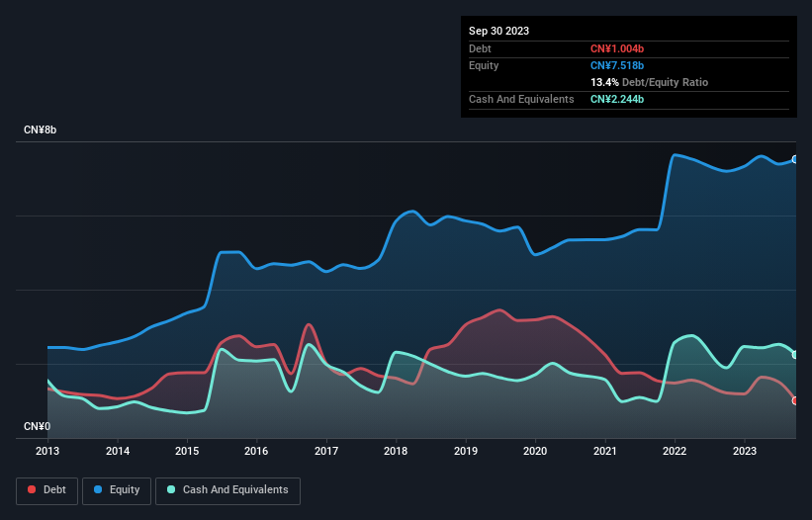Screen dimensions: 812x520
Task: Toggle the Debt legend button
Action: [x=46, y=490]
